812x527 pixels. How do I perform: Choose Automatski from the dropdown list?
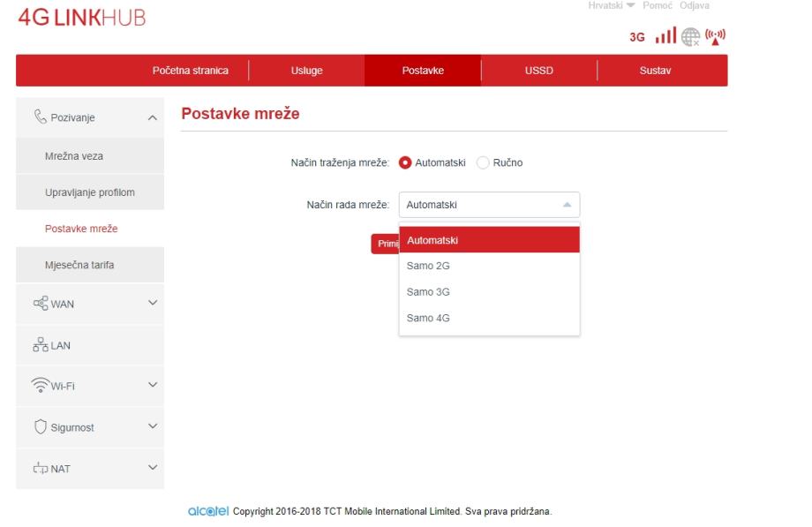[489, 240]
